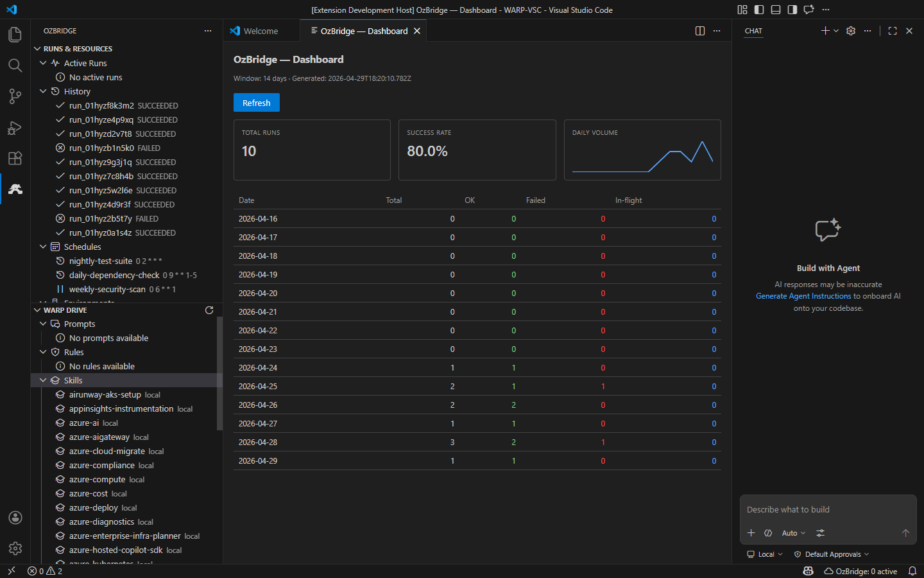Select failed run run_01hyzb1n5k0

point(126,148)
